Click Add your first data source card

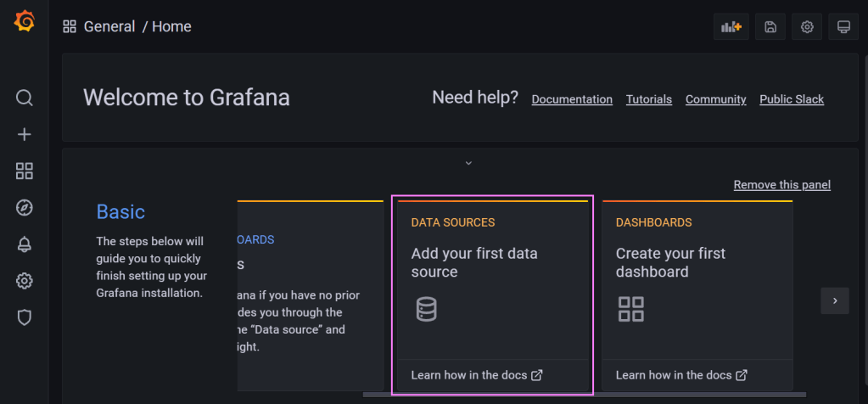point(493,295)
